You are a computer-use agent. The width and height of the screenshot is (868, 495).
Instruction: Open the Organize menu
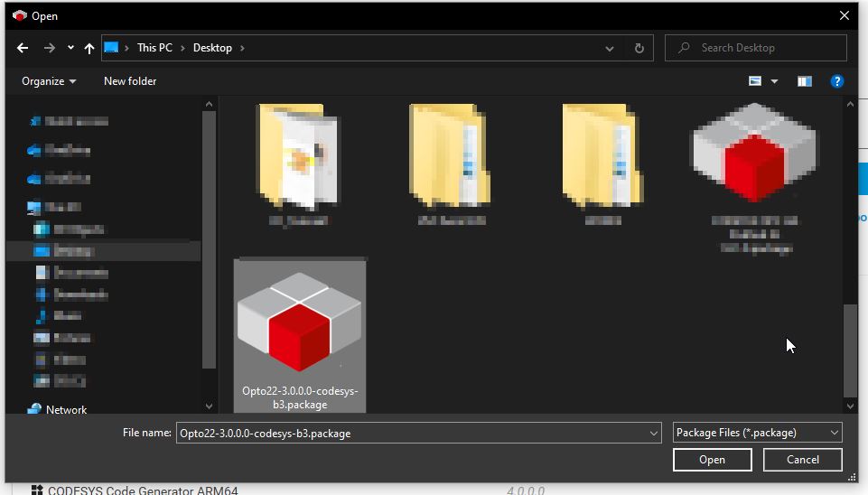[x=49, y=81]
